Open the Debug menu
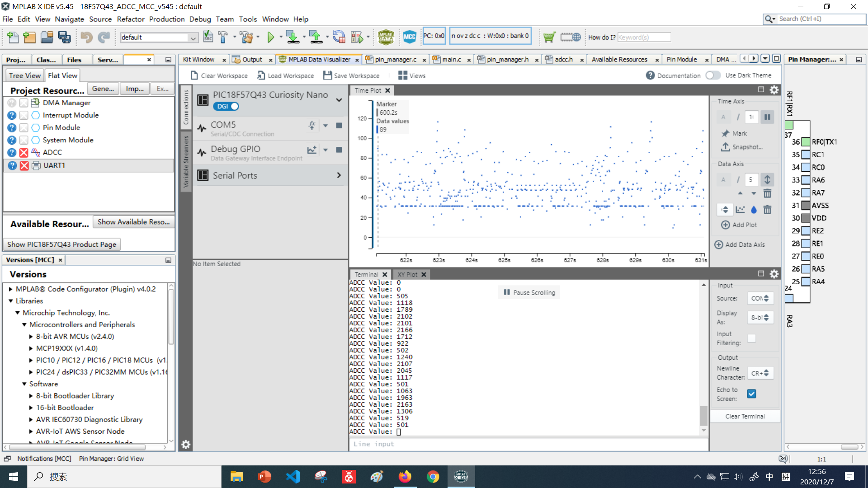 click(x=200, y=19)
